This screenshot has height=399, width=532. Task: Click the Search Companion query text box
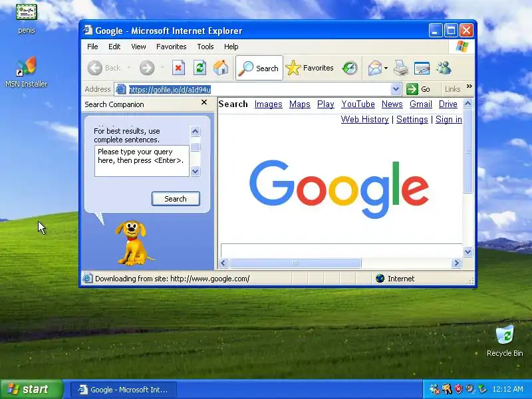(142, 161)
